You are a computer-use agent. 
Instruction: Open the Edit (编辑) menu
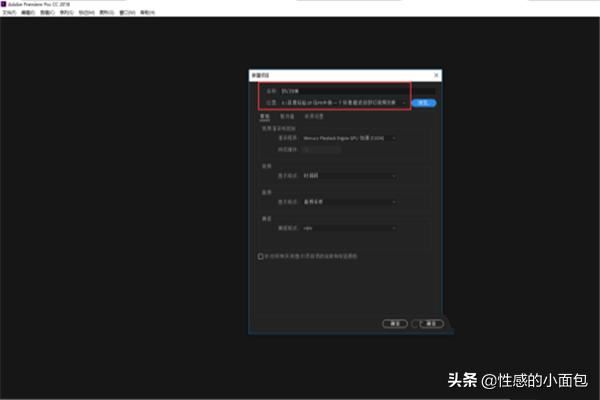tap(28, 13)
